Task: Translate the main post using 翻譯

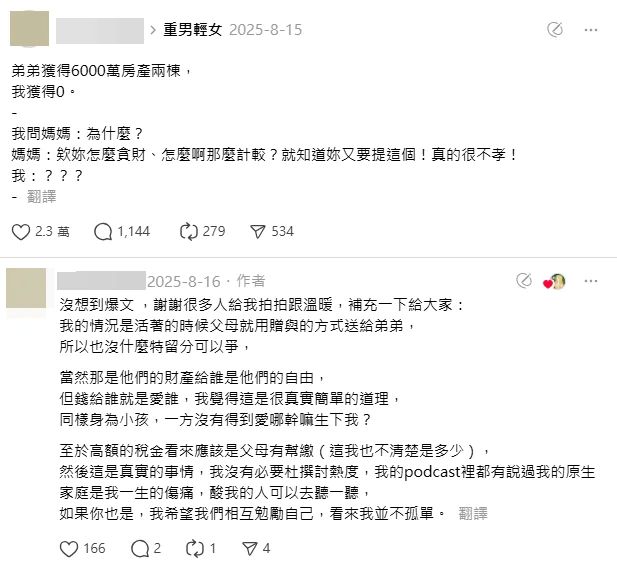Action: (41, 196)
